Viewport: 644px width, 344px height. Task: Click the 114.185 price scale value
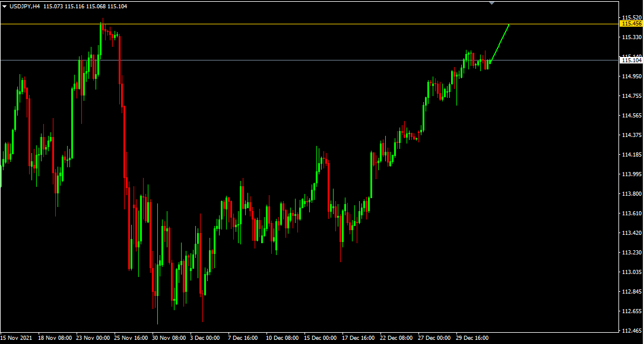click(x=632, y=155)
